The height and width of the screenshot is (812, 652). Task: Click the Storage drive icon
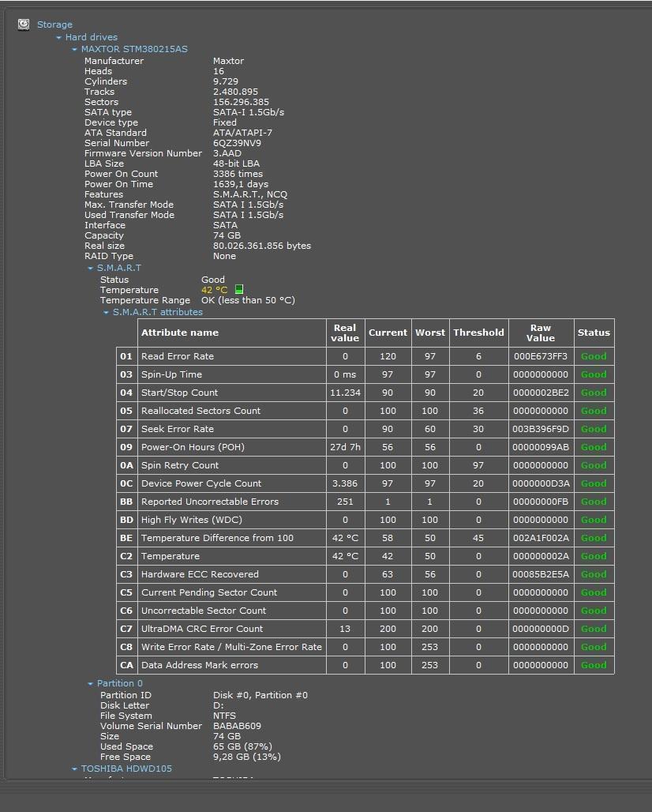pyautogui.click(x=24, y=24)
